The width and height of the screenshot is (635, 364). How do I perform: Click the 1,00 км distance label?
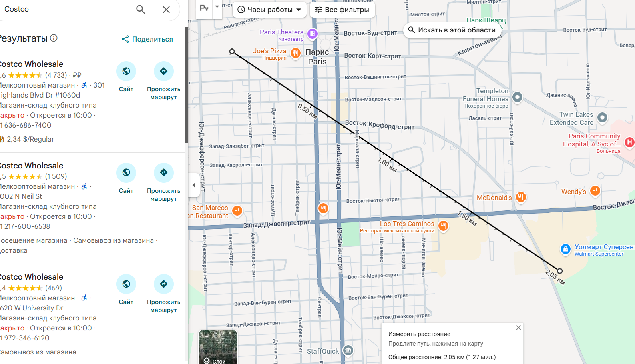387,165
